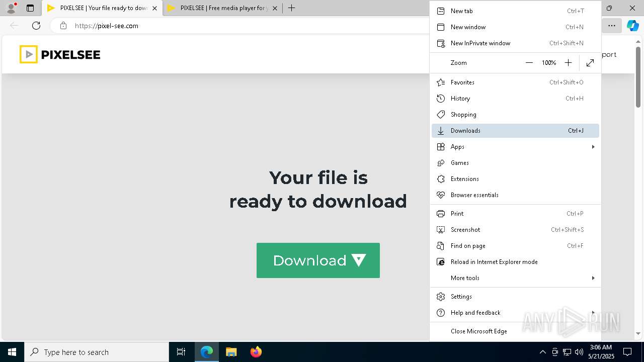Click the Favorites star icon
This screenshot has width=644, height=362.
(x=441, y=82)
